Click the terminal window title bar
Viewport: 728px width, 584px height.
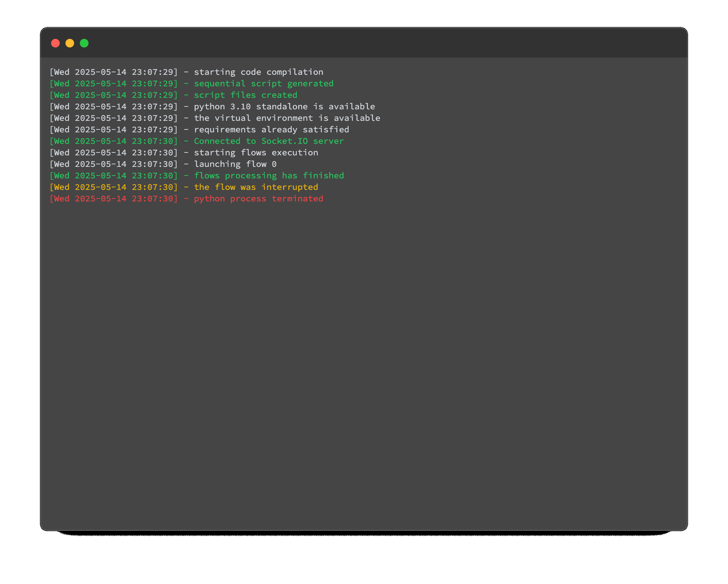click(x=363, y=43)
